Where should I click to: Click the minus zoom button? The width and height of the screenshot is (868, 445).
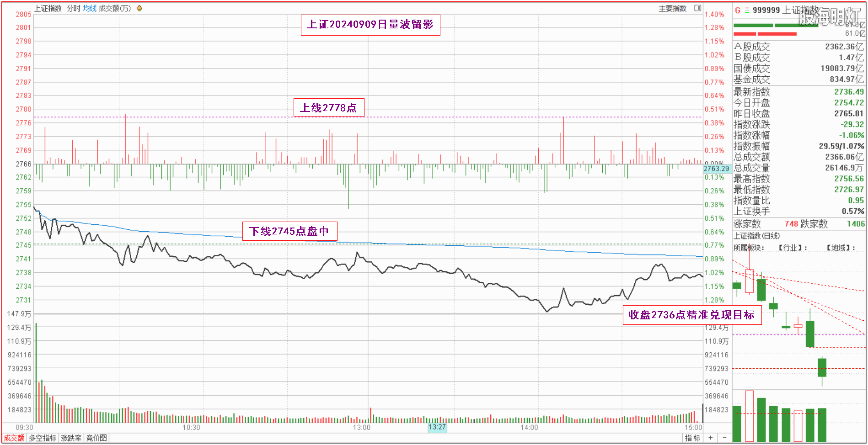click(x=724, y=438)
